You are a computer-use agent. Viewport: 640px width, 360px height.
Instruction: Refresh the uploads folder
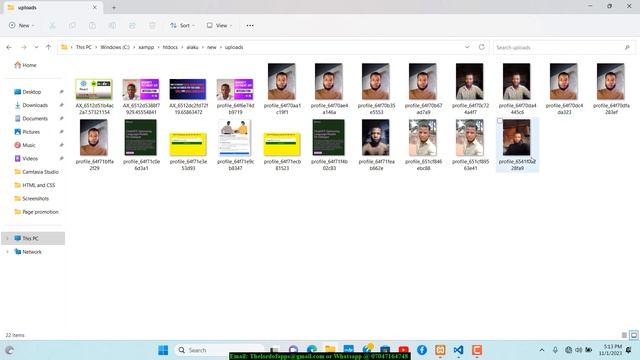[x=482, y=47]
